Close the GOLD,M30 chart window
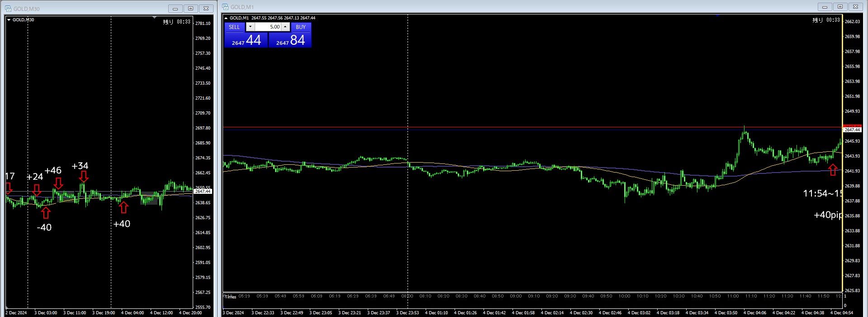Screen dimensions: 868x317 point(206,9)
